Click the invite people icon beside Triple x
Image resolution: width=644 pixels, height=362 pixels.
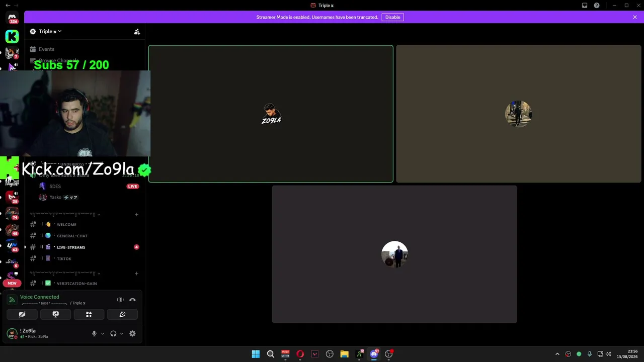coord(137,32)
